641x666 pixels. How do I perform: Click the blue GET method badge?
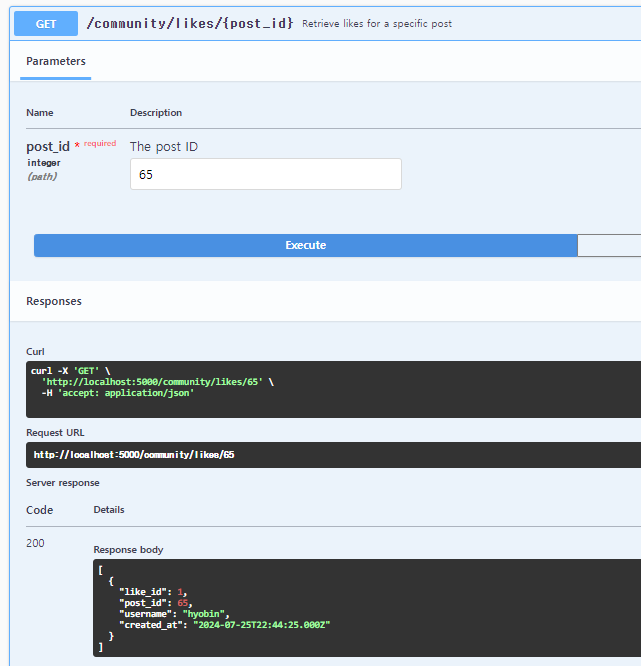[46, 24]
